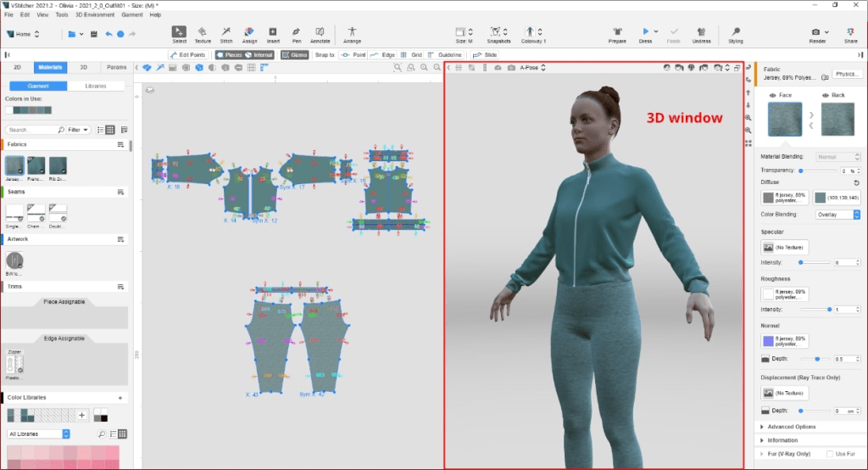Click the Prepare garment icon

pos(618,32)
